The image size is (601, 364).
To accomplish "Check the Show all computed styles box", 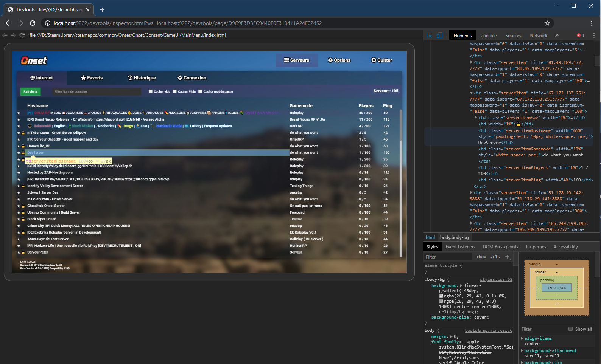I will (x=570, y=329).
